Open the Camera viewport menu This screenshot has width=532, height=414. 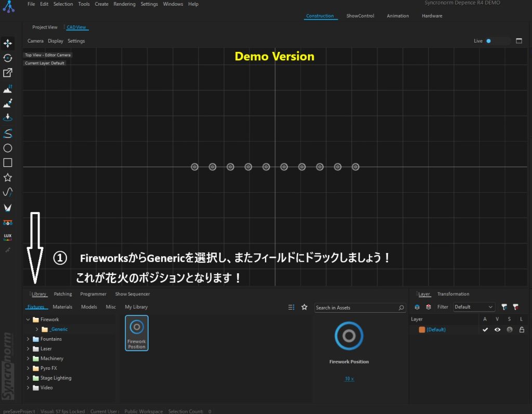(35, 41)
